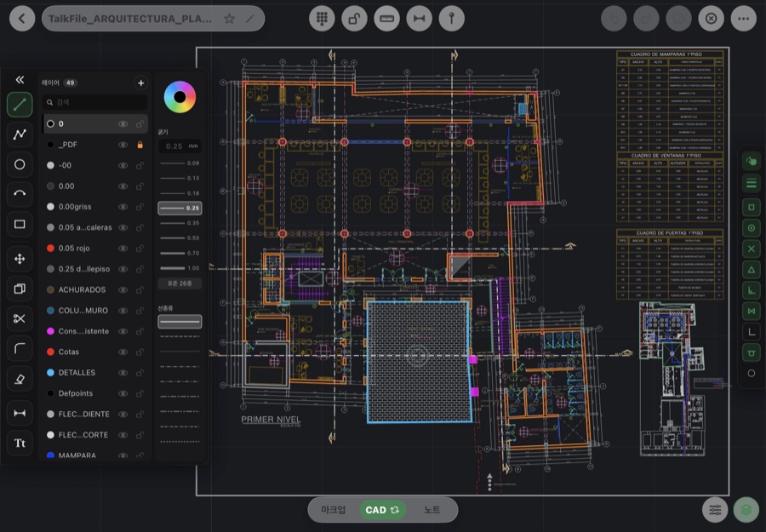Select the Rectangle tool
The height and width of the screenshot is (532, 766).
20,224
